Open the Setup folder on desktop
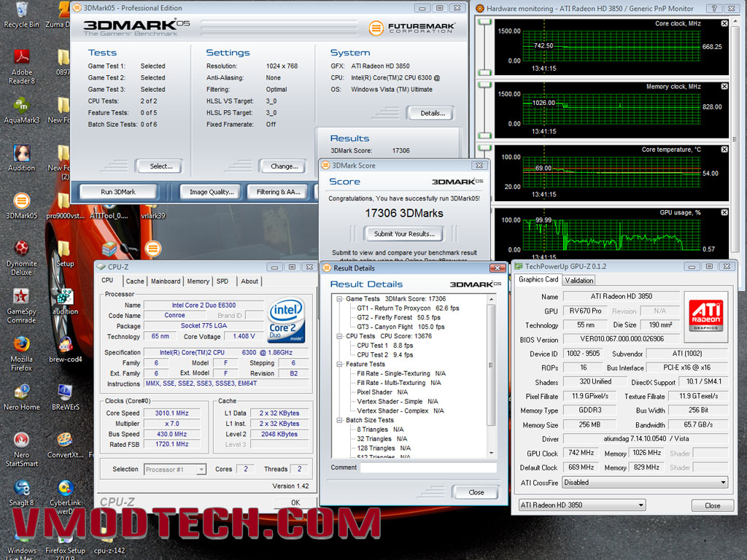This screenshot has width=747, height=560. [65, 254]
